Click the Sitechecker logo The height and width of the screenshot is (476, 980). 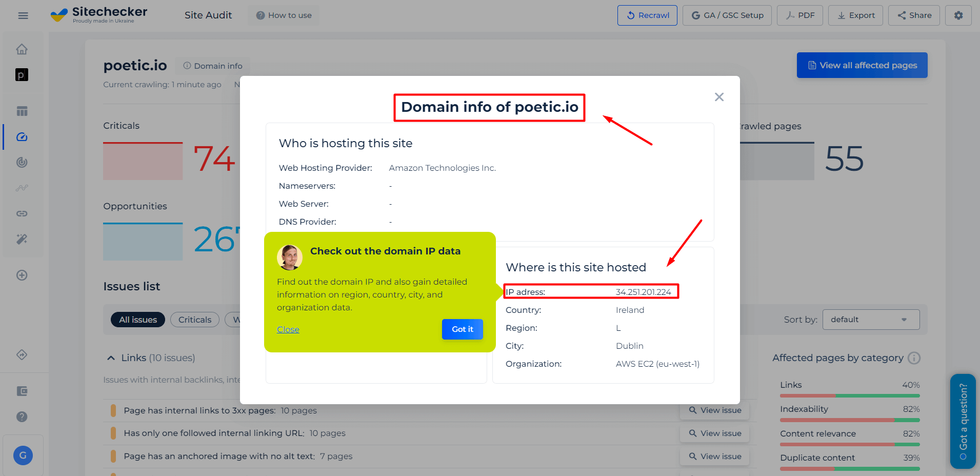pyautogui.click(x=99, y=15)
